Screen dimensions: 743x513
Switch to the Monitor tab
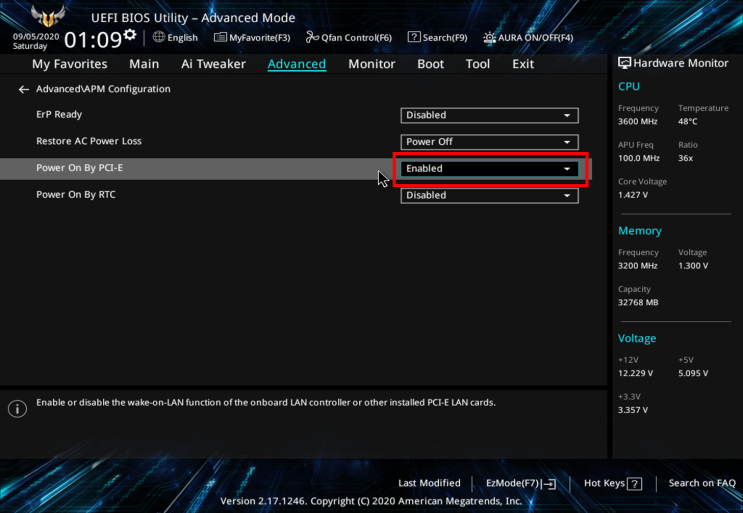pyautogui.click(x=372, y=64)
